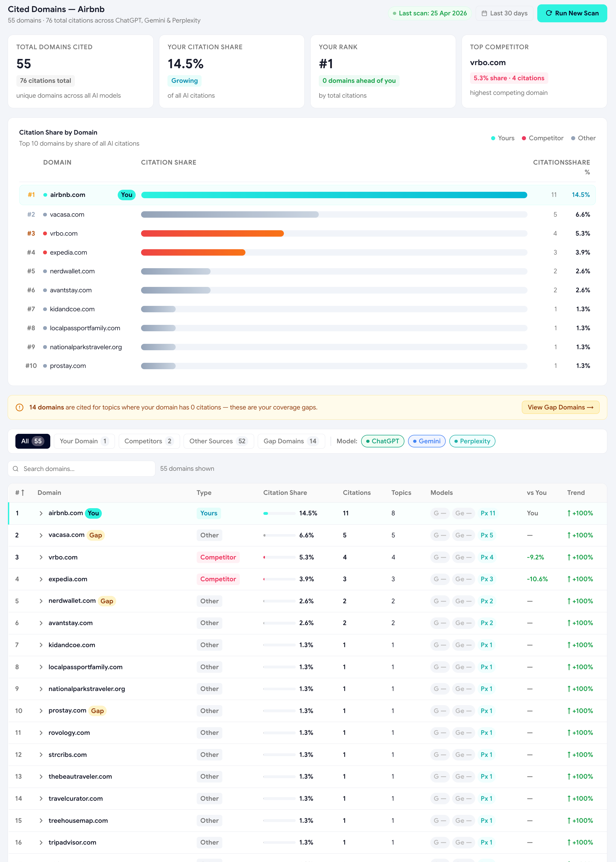Click the Competitor legend dot in the chart

coord(524,138)
